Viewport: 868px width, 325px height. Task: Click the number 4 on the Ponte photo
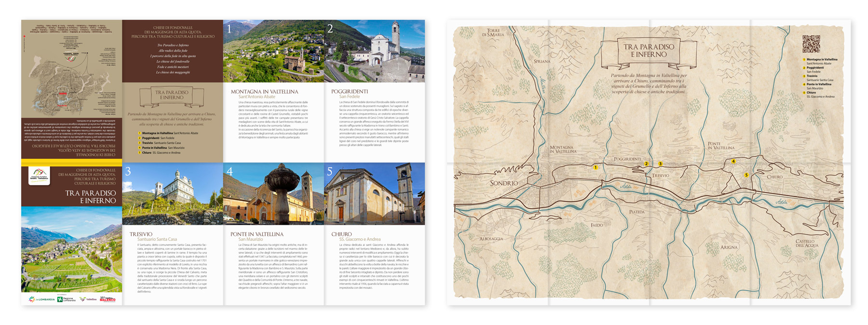click(230, 172)
